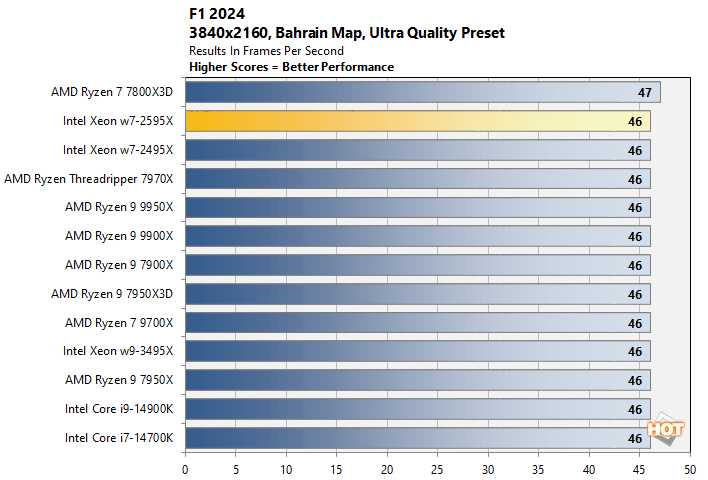Select the 45 tick on the horizontal axis
The image size is (708, 480).
639,470
